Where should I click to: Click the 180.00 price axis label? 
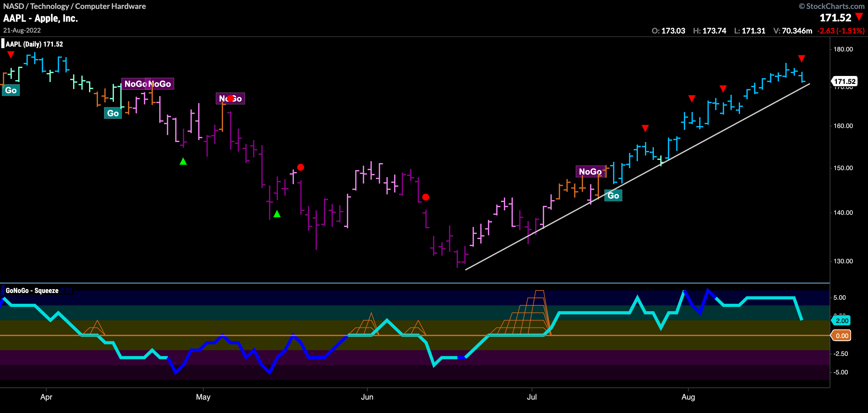843,49
